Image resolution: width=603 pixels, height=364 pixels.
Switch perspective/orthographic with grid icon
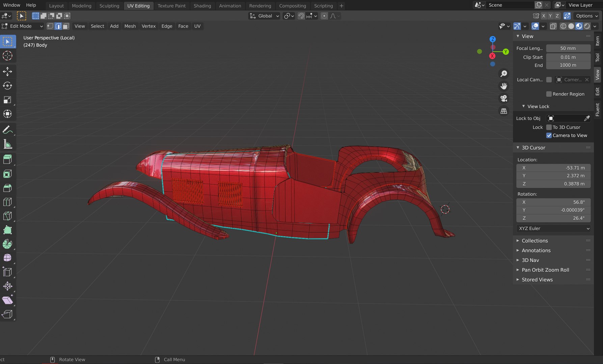coord(504,111)
